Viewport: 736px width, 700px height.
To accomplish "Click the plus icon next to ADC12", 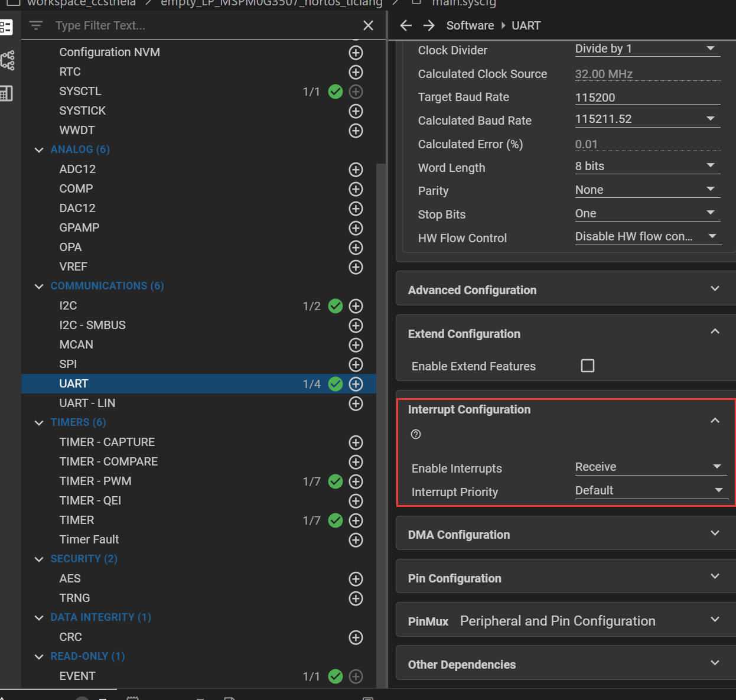I will [x=356, y=170].
